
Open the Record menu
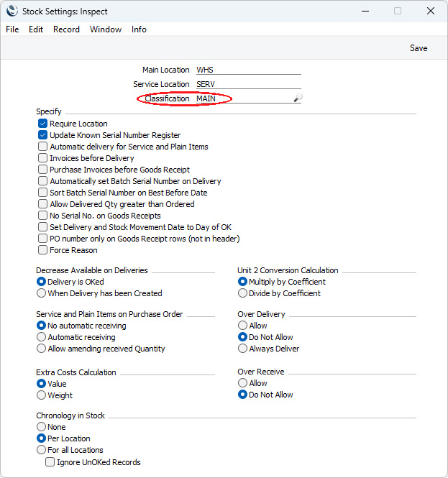pyautogui.click(x=66, y=29)
